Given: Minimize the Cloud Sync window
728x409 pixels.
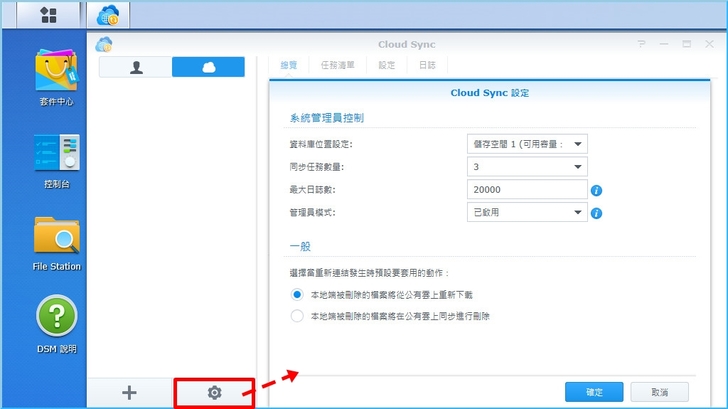Looking at the screenshot, I should click(x=664, y=44).
